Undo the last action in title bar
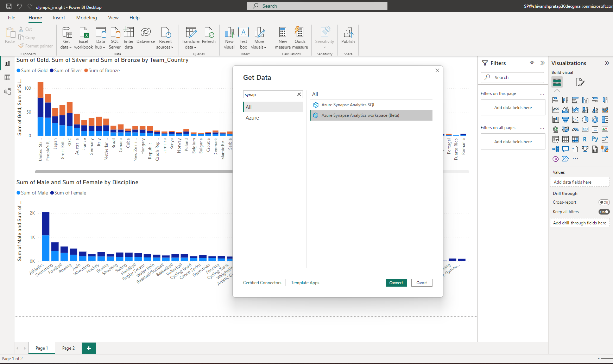The image size is (613, 364). click(19, 6)
